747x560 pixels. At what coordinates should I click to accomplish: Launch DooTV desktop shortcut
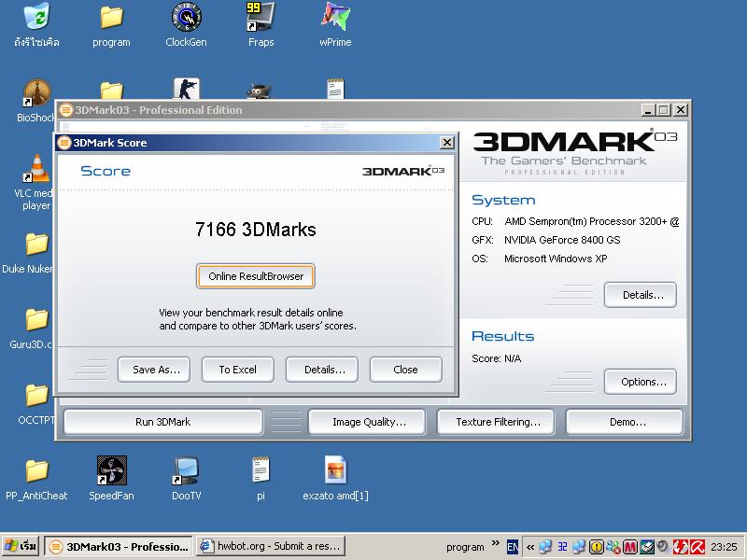186,470
